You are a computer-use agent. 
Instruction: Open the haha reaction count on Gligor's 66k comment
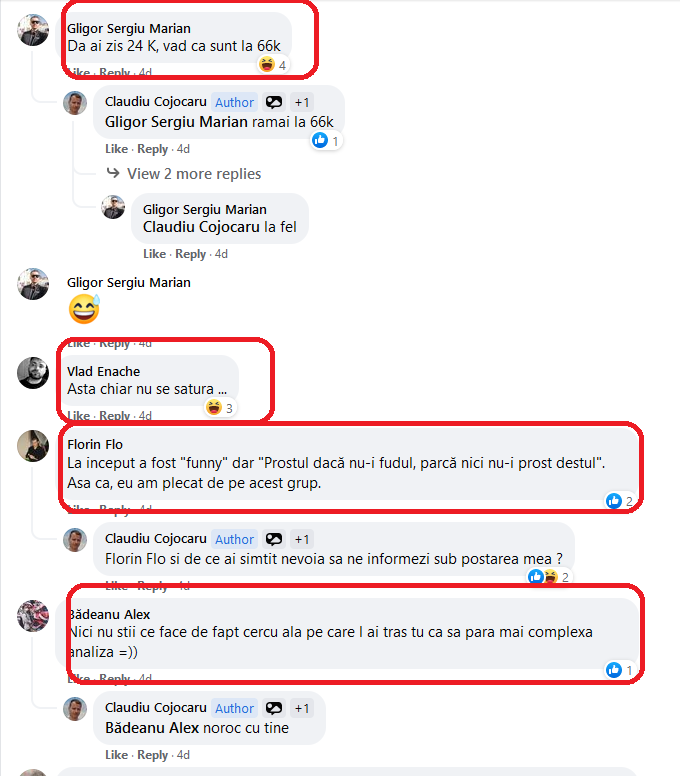coord(273,64)
